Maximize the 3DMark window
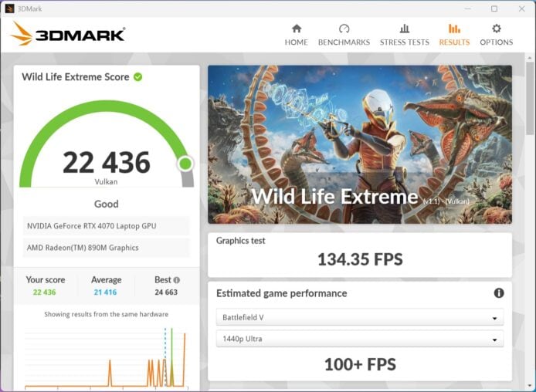Viewport: 536px width, 392px height. [494, 8]
